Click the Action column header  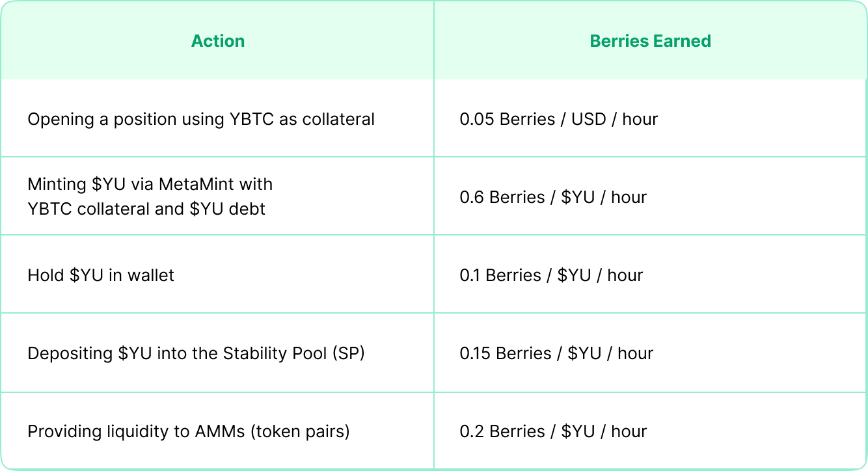click(218, 41)
